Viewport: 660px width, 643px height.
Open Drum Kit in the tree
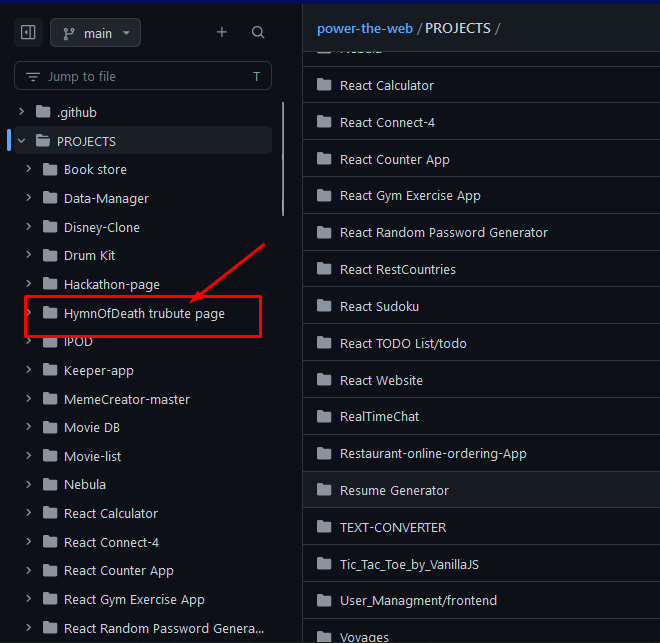pyautogui.click(x=89, y=255)
